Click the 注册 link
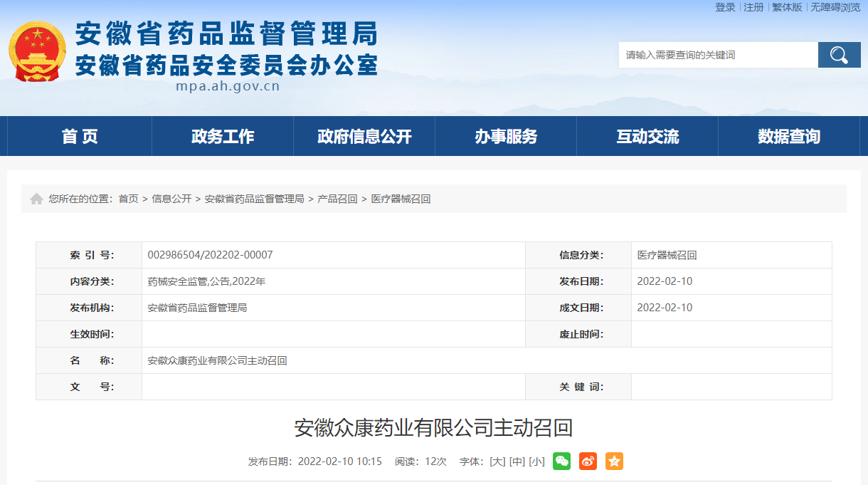 click(753, 7)
